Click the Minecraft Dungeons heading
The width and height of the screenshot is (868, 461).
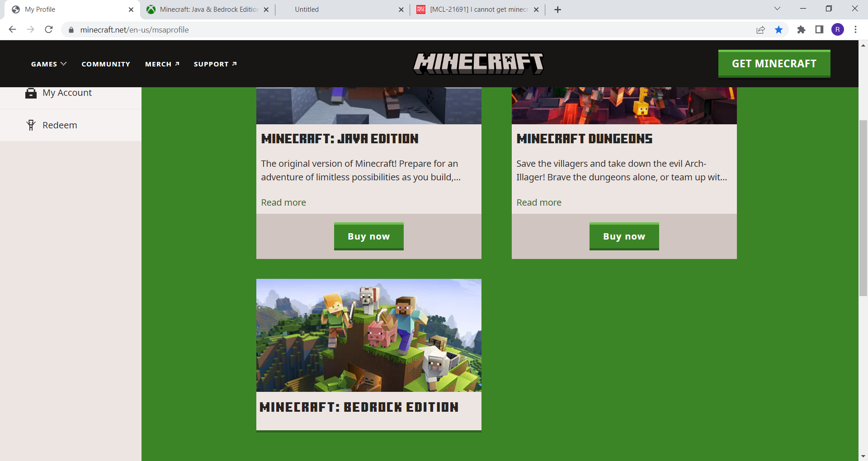click(x=584, y=139)
